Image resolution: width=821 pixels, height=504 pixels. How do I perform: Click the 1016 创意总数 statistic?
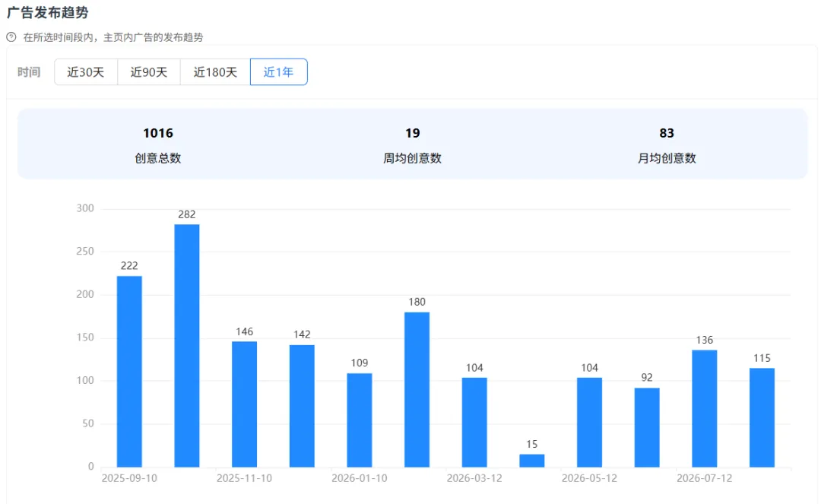tap(157, 145)
